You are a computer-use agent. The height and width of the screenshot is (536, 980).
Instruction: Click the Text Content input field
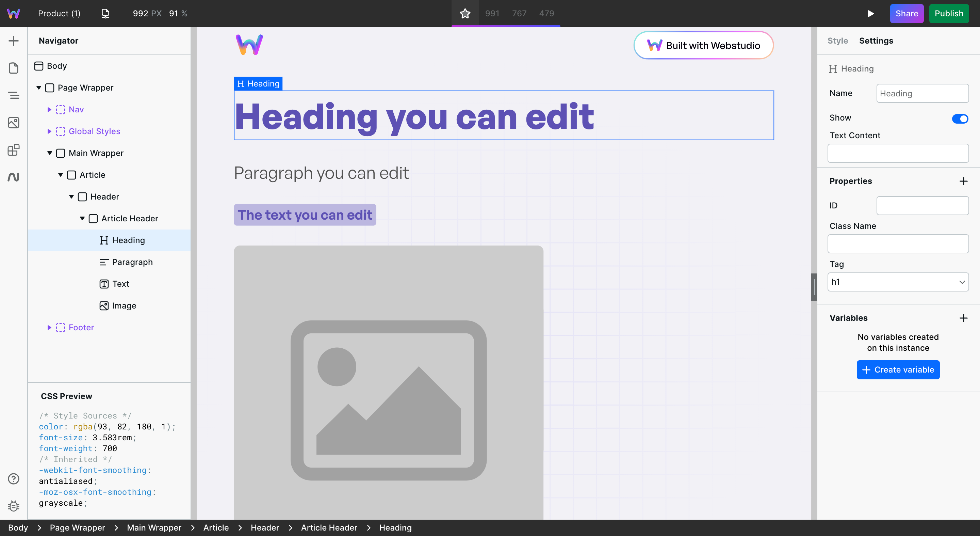(x=898, y=153)
